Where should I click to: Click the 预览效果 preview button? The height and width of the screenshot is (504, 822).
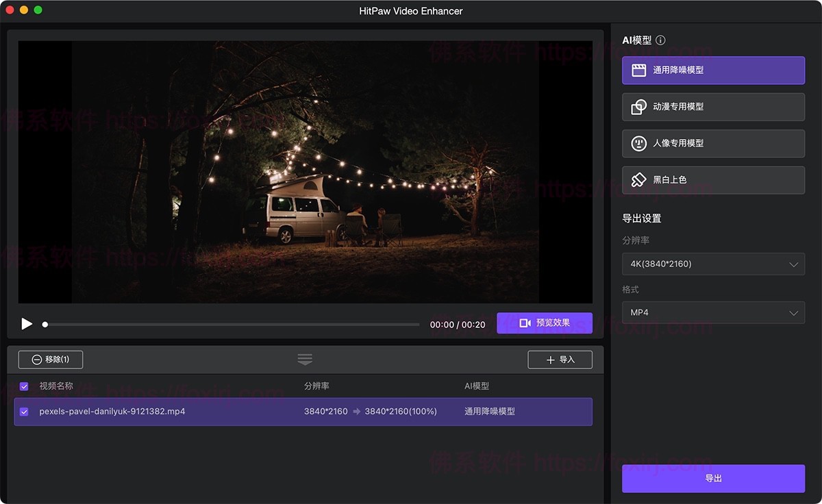click(x=545, y=323)
